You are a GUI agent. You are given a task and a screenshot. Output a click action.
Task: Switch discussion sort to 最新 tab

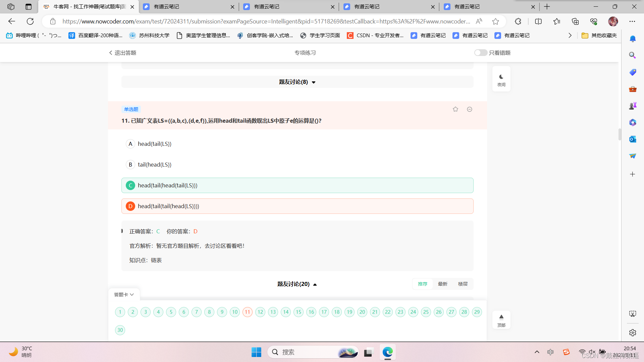coord(442,284)
